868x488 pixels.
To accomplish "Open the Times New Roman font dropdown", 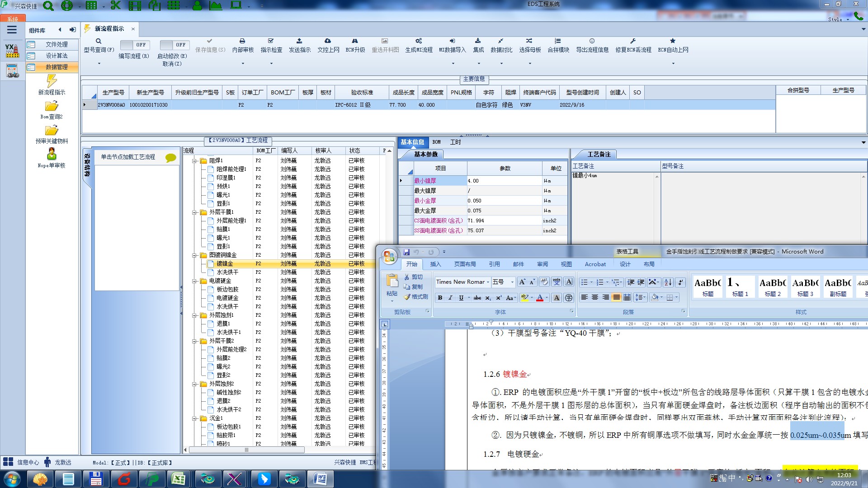I will point(488,282).
